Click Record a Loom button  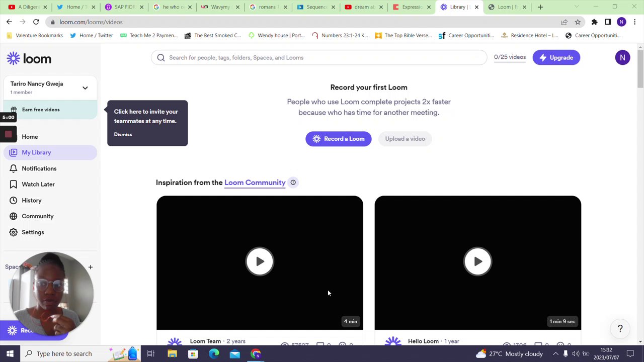[338, 139]
